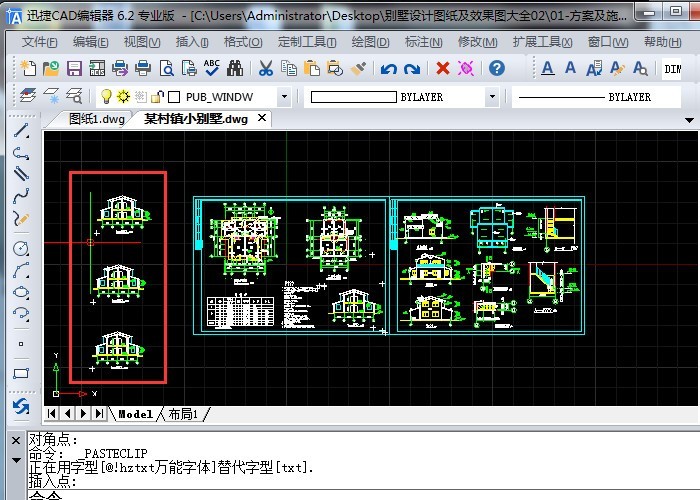Switch to the 布局1 layout tab
This screenshot has width=700, height=500.
click(183, 413)
